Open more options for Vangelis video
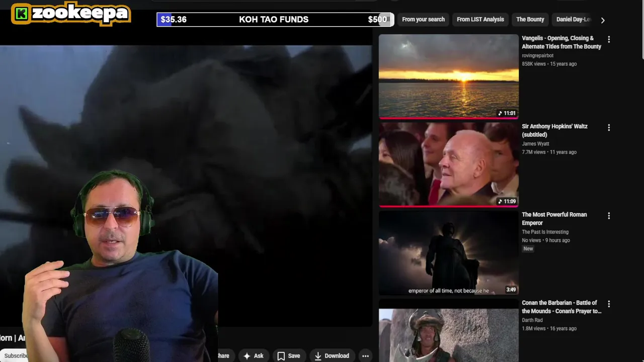 [x=609, y=39]
